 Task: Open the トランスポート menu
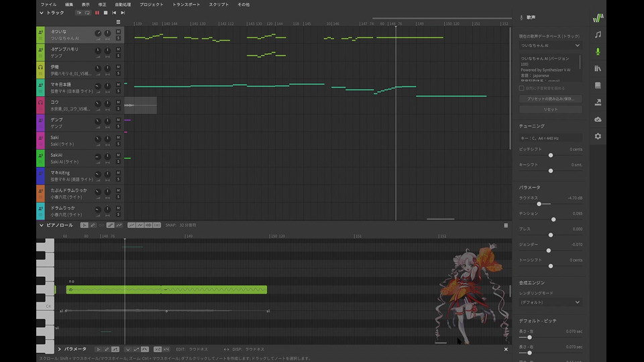[186, 5]
